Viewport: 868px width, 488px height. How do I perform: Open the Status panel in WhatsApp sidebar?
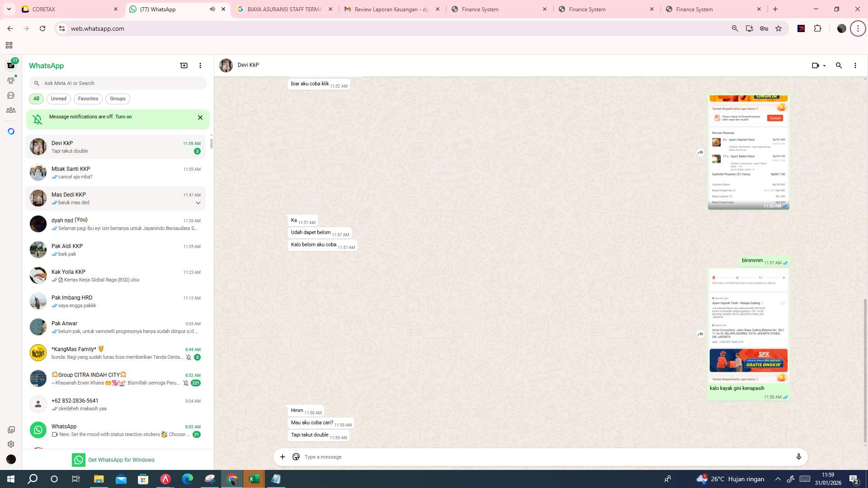point(11,80)
